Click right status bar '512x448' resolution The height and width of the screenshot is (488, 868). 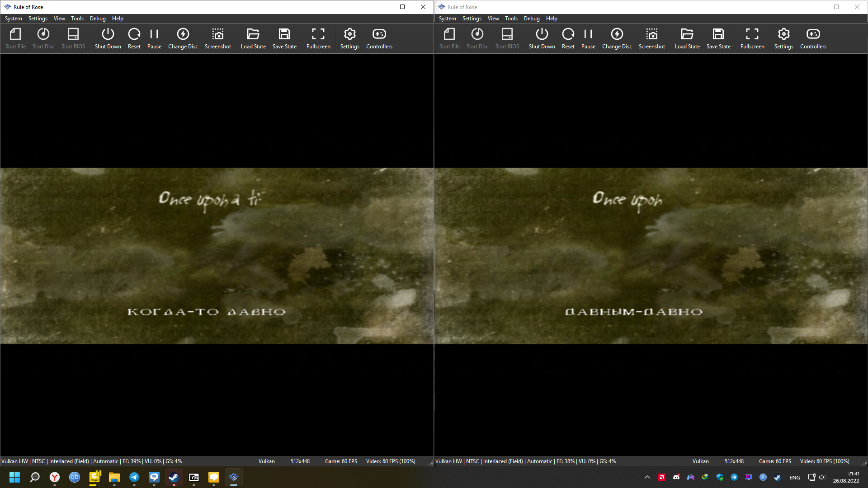(734, 461)
